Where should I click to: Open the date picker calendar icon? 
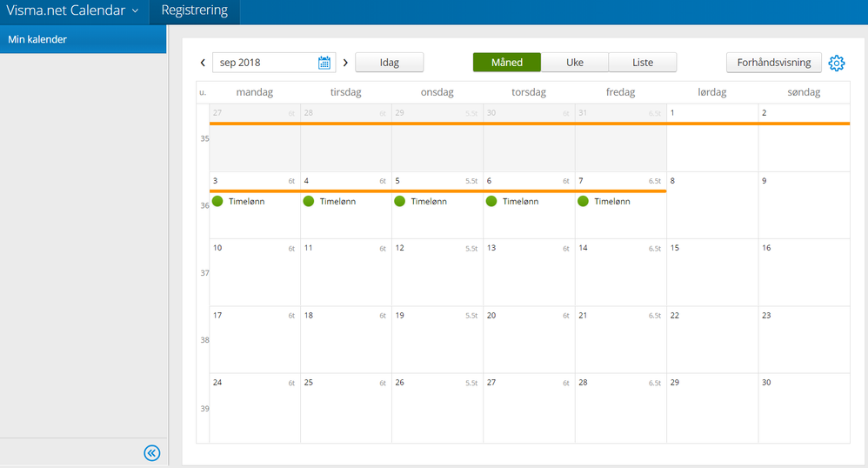coord(324,63)
